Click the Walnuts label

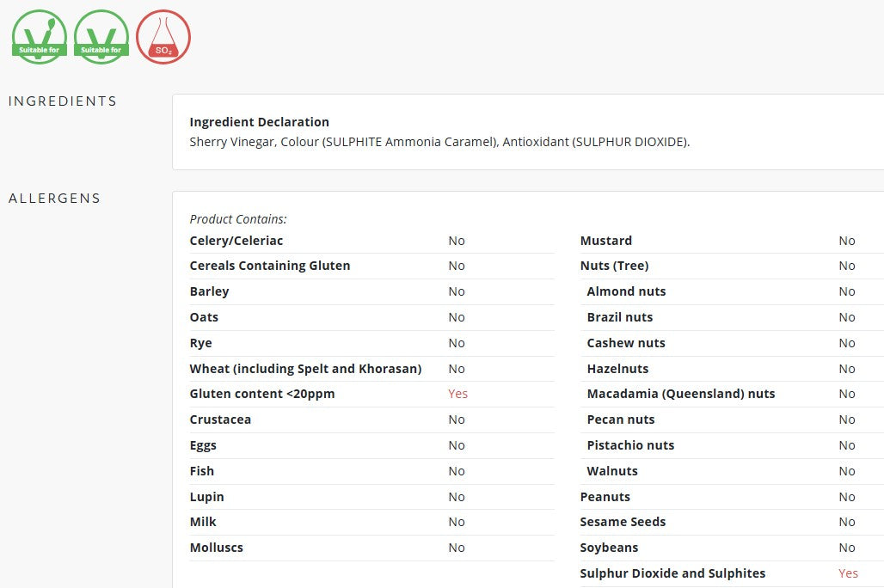point(612,471)
